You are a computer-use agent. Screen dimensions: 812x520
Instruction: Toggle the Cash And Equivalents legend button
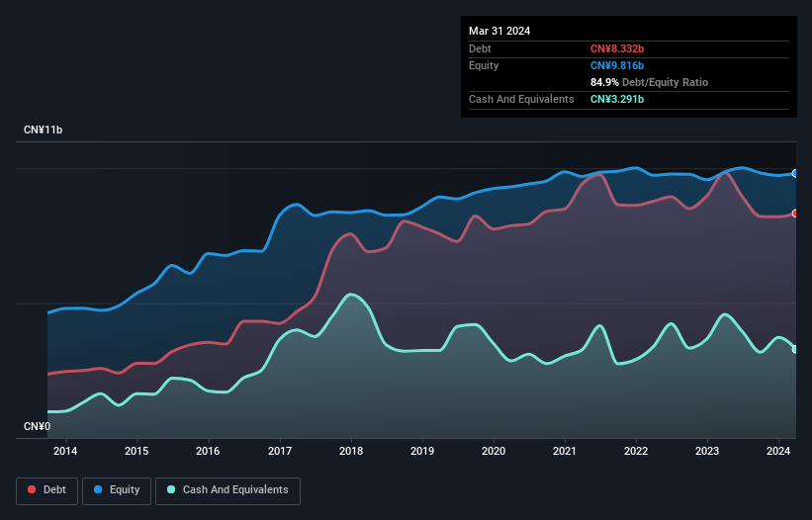(227, 490)
